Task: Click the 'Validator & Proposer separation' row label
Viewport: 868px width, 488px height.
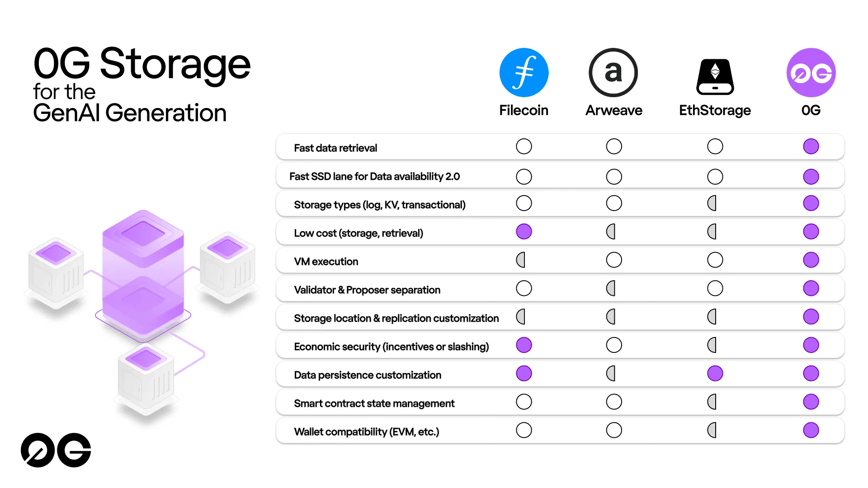Action: pyautogui.click(x=367, y=290)
